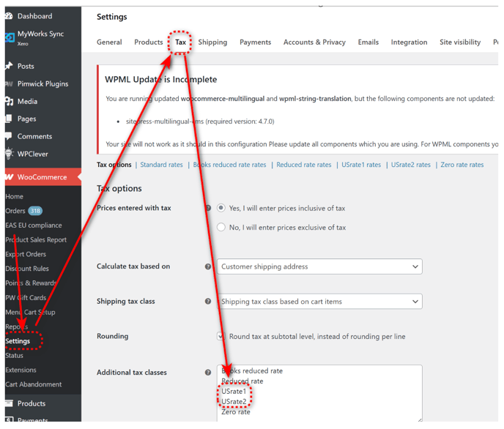Open the orders count badge 318
The image size is (504, 429).
[x=35, y=211]
